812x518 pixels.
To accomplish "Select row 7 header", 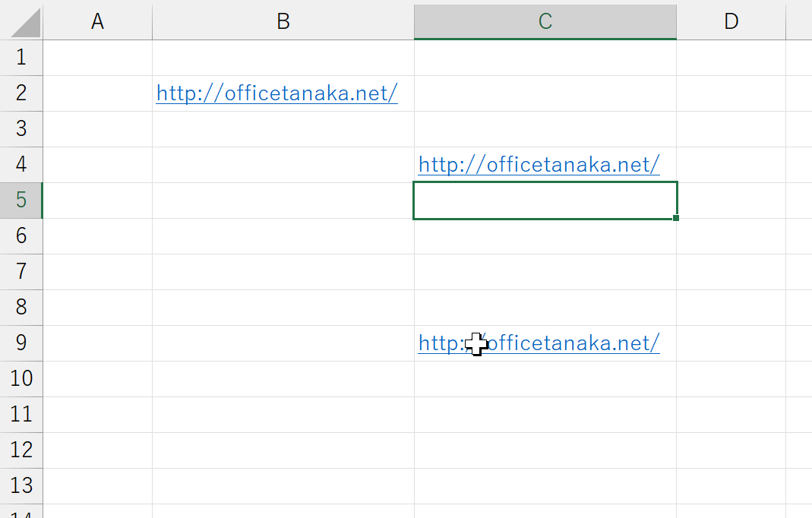I will coord(21,272).
